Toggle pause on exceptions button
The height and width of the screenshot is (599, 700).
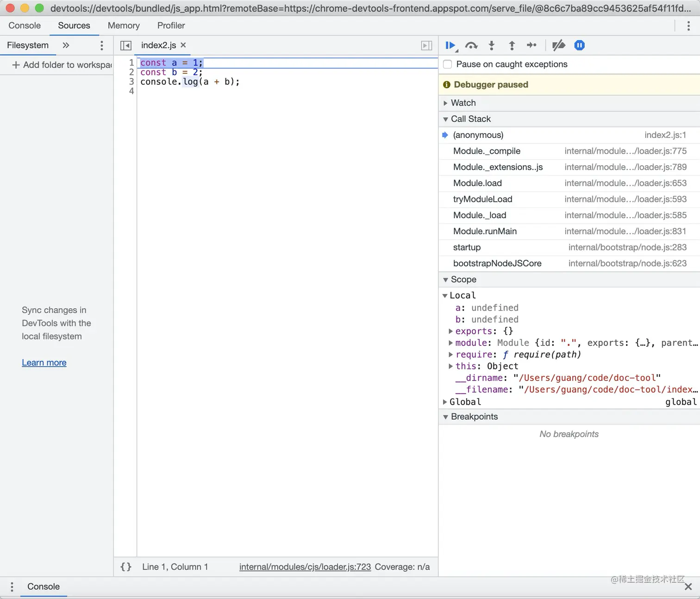pyautogui.click(x=580, y=45)
